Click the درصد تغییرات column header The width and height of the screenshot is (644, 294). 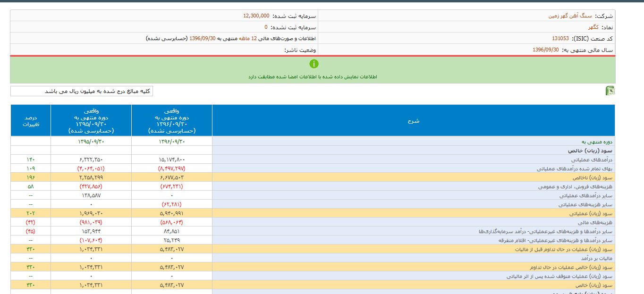[31, 121]
